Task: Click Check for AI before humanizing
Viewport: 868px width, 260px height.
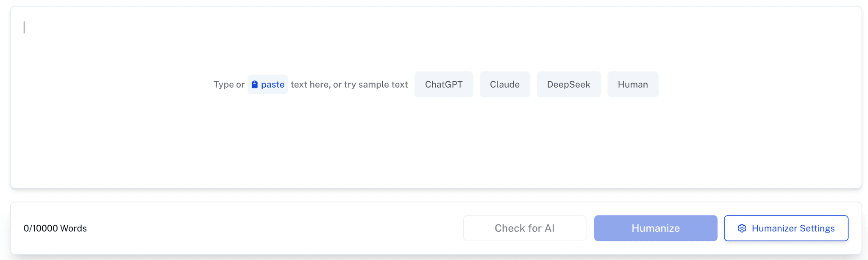Action: pos(524,228)
